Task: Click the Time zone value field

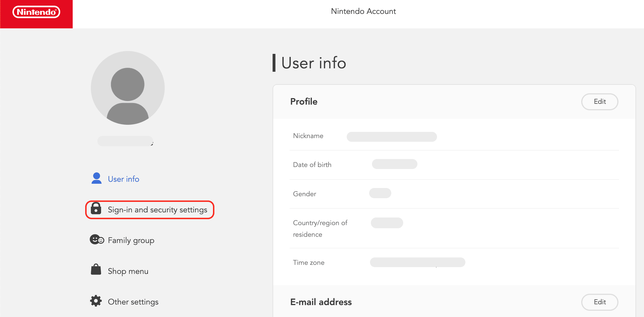Action: click(417, 262)
